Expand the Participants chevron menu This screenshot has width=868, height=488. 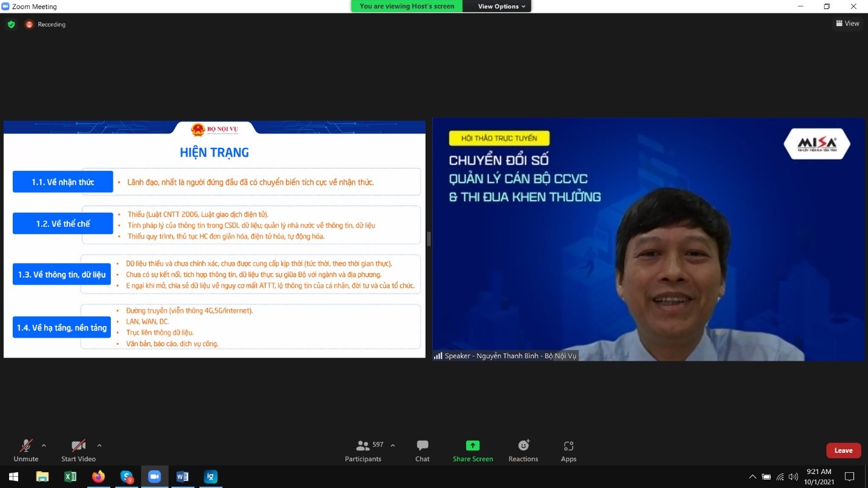[393, 446]
